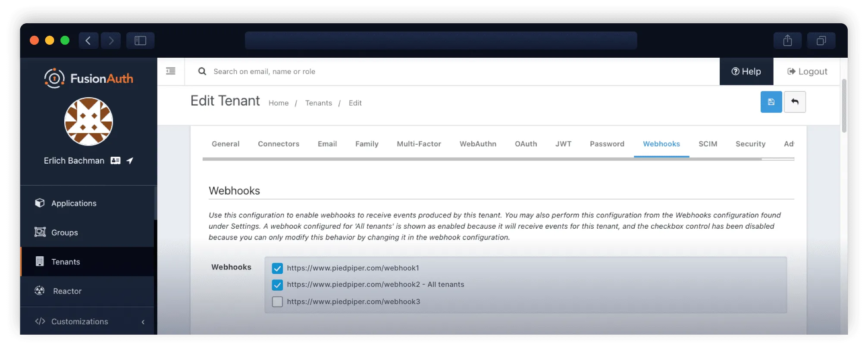Click the browser share icon
Viewport: 868px width, 345px height.
tap(787, 40)
